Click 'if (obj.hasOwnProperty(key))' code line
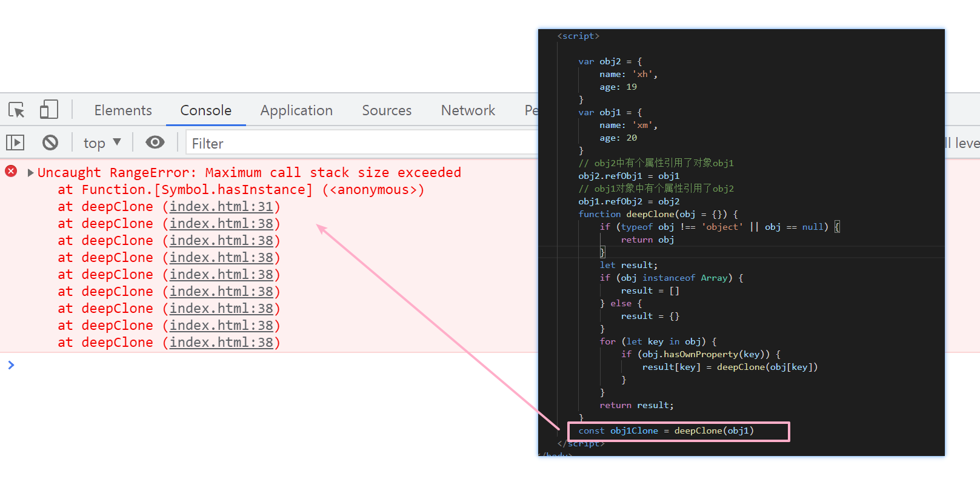The height and width of the screenshot is (493, 980). [701, 354]
